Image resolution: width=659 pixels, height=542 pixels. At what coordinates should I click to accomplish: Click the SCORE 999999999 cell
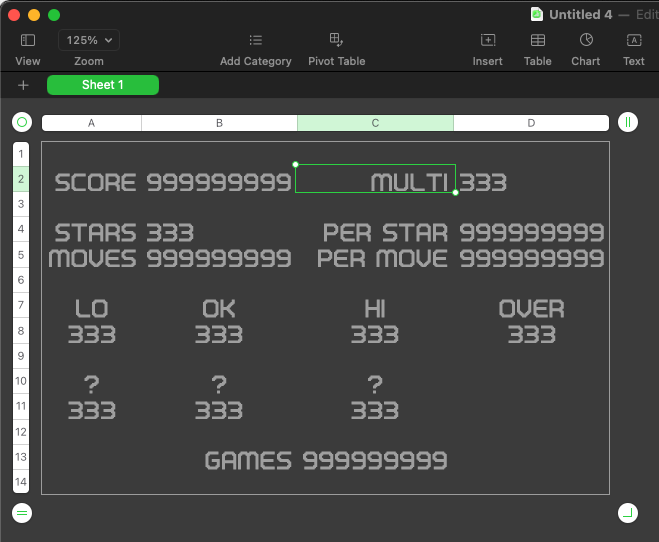tap(172, 182)
